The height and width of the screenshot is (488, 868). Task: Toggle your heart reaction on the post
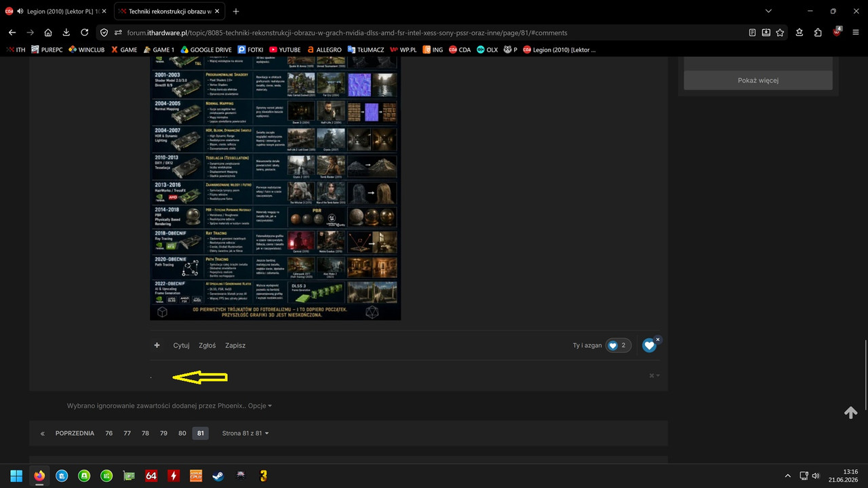649,346
